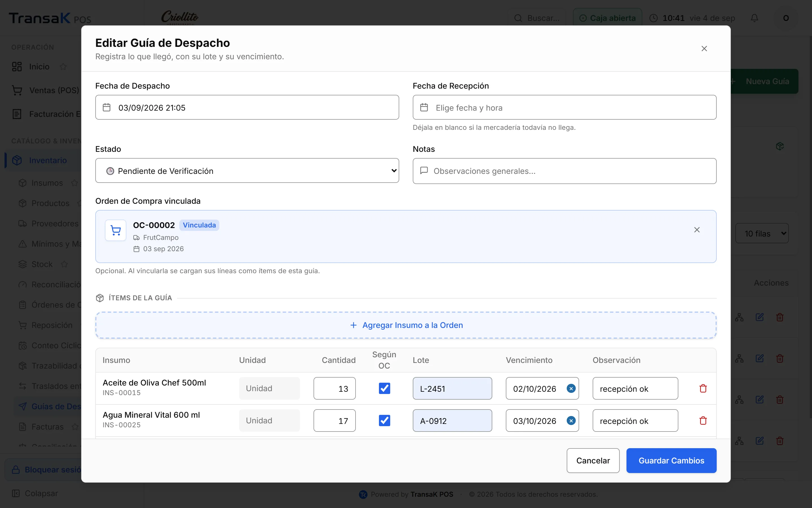Click the Ventas (POS) cart icon
The height and width of the screenshot is (508, 812).
click(x=17, y=90)
